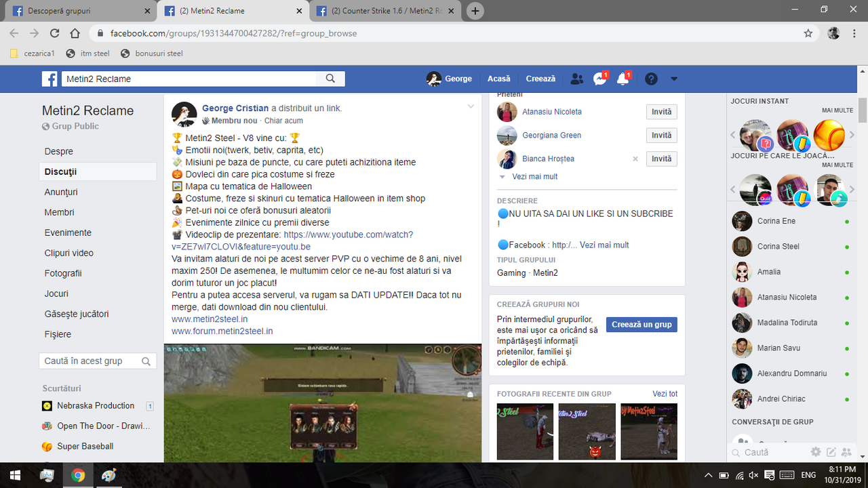Click the Chrome icon in the taskbar
868x488 pixels.
(x=78, y=475)
